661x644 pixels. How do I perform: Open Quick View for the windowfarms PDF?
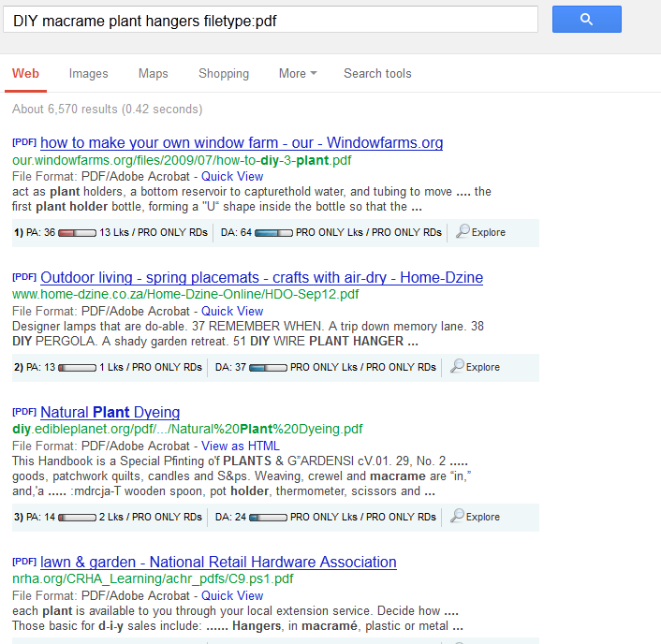click(232, 176)
